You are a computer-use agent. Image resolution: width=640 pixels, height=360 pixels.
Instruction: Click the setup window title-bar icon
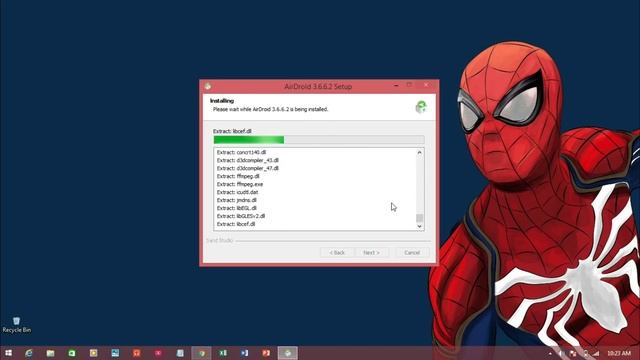[x=208, y=86]
